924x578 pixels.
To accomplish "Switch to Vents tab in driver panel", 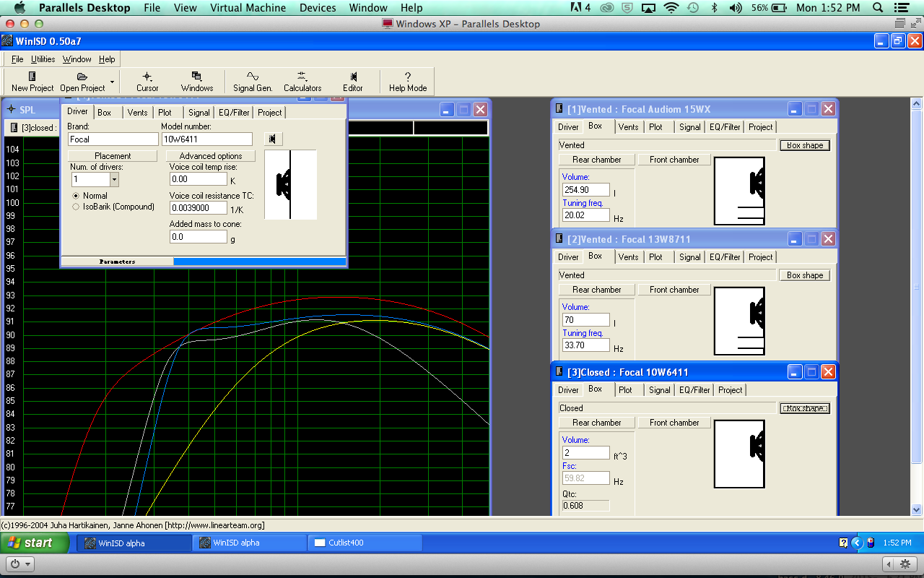I will click(x=137, y=112).
